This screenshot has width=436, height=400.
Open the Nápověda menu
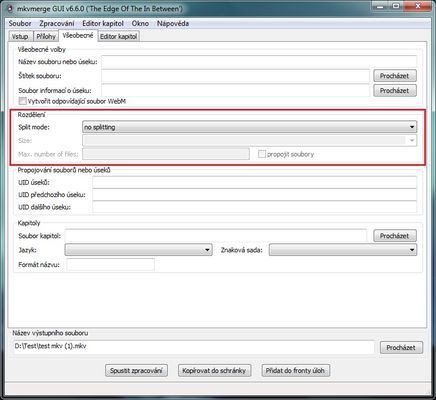[173, 23]
